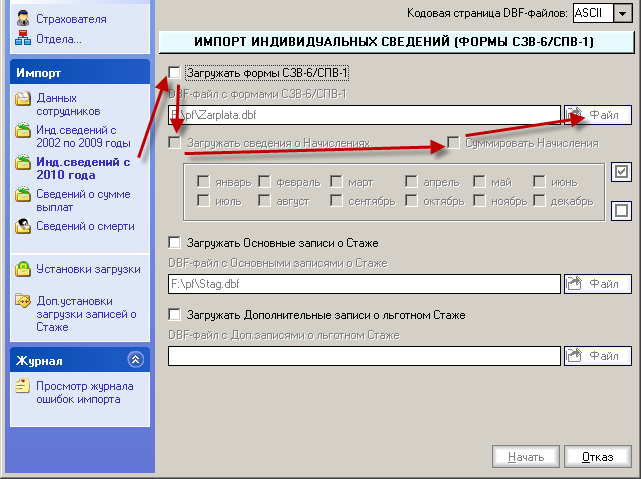Open Отдела... link in sidebar
Image resolution: width=641 pixels, height=479 pixels.
coord(59,39)
